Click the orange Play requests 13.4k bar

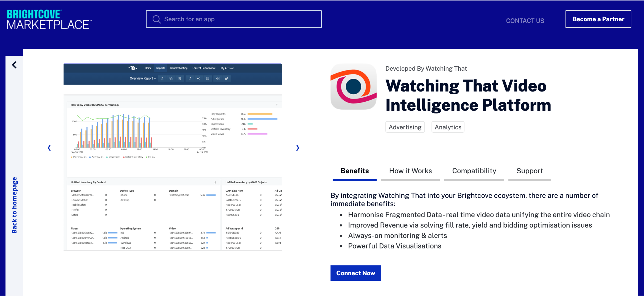(x=260, y=114)
